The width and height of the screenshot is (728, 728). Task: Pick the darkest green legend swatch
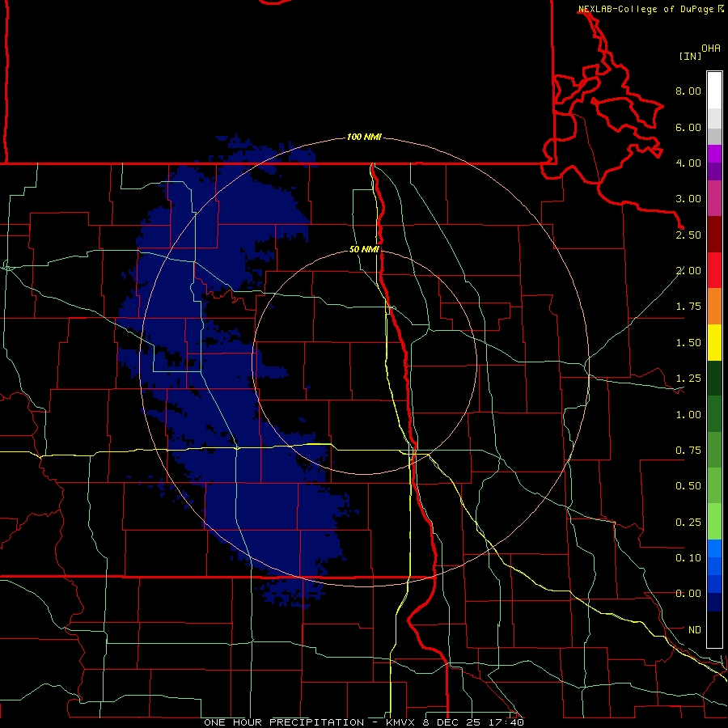(714, 379)
